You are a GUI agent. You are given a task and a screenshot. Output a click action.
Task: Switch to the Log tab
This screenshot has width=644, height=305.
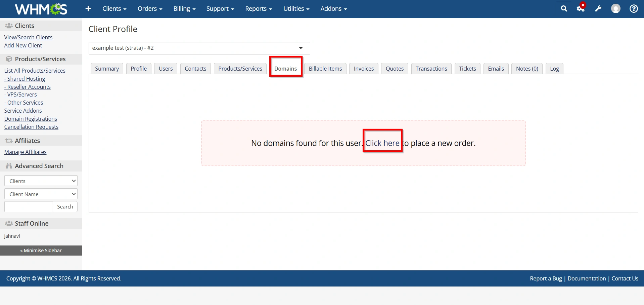(554, 69)
